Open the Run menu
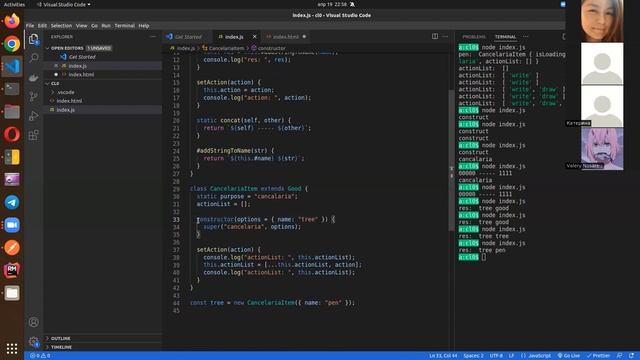This screenshot has height=360, width=640. tap(106, 26)
